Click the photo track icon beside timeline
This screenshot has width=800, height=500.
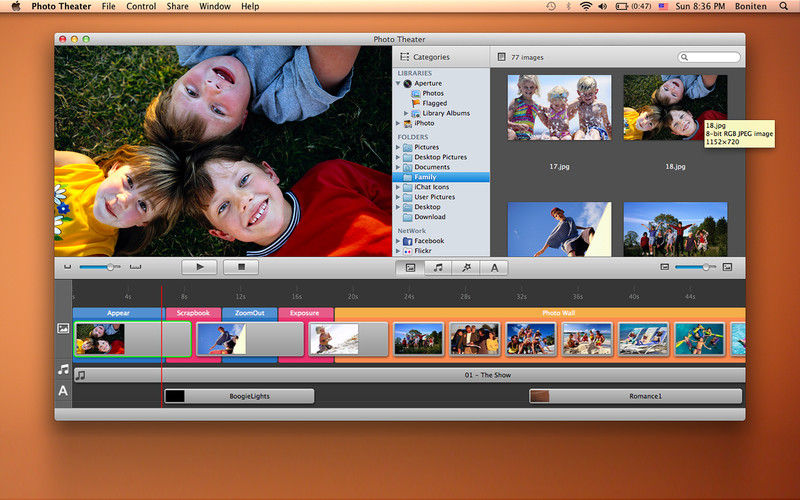[63, 328]
